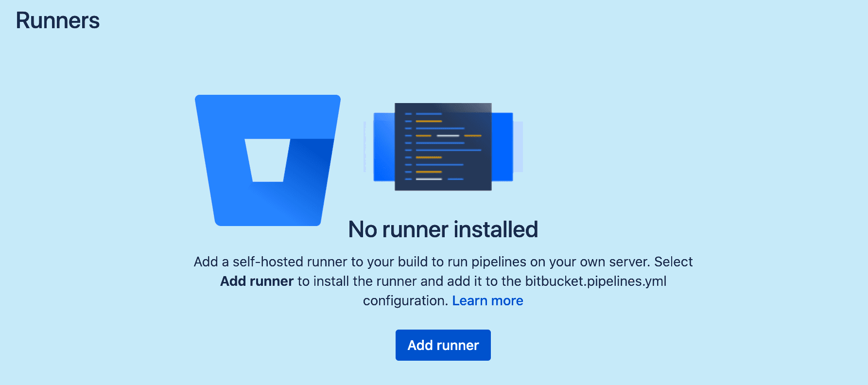Open the Learn more link

[x=487, y=301]
